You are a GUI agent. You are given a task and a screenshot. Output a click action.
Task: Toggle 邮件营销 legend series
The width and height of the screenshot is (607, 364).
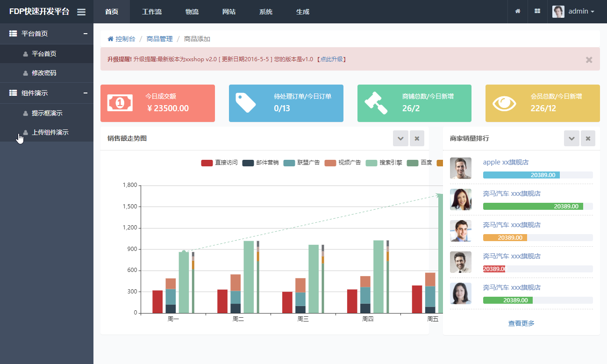click(260, 163)
